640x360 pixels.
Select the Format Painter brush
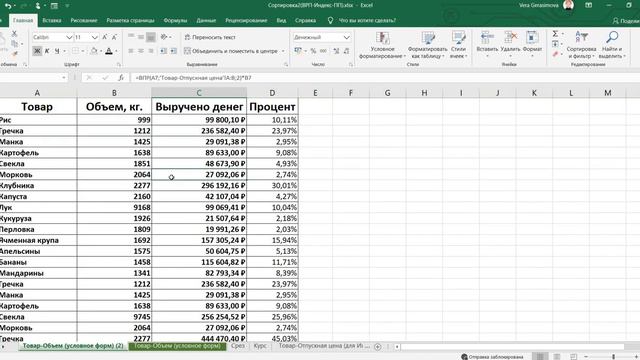14,54
